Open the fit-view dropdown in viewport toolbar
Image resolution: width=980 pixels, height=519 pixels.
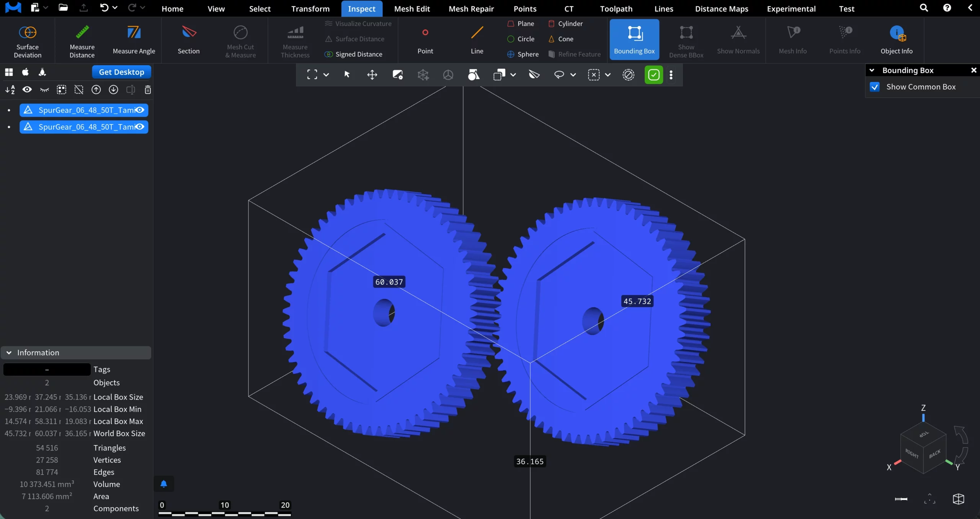click(327, 75)
